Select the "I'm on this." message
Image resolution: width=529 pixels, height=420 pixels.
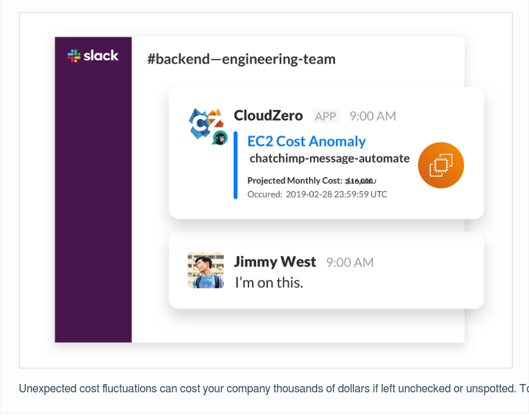269,282
